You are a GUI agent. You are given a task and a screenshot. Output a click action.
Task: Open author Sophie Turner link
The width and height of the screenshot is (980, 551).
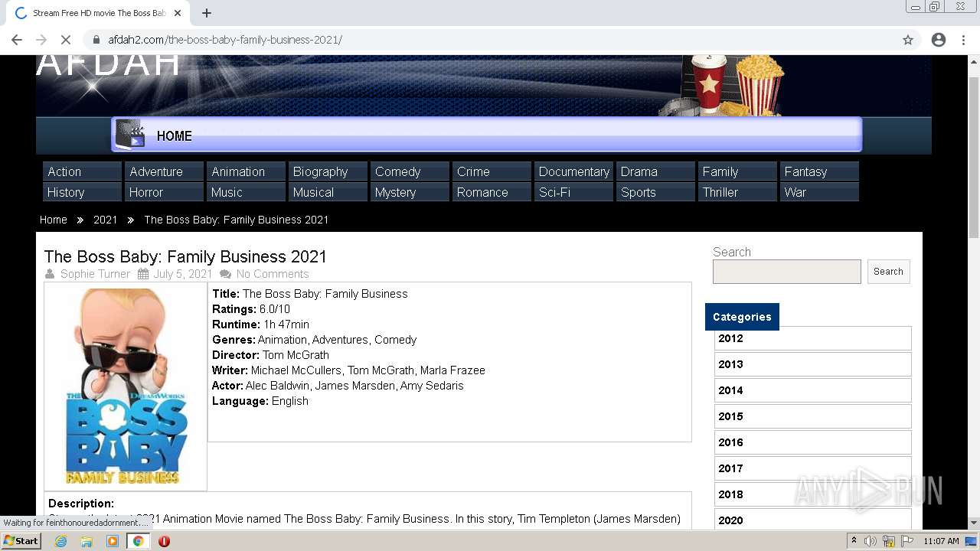pos(95,274)
